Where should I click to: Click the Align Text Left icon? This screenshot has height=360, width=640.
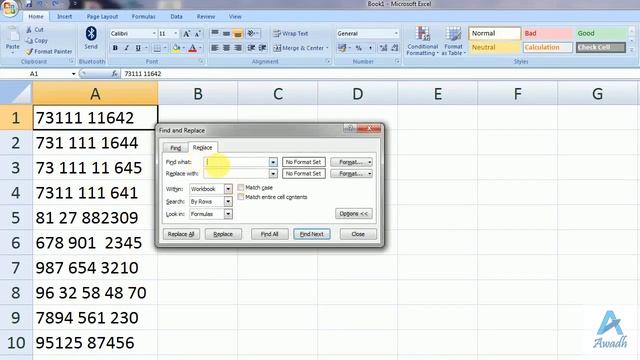(215, 48)
